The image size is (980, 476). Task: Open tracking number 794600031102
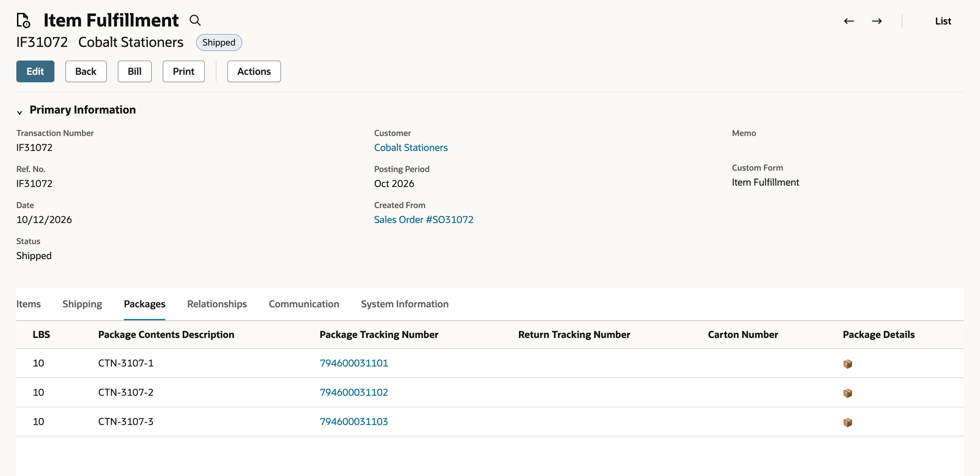(x=354, y=392)
